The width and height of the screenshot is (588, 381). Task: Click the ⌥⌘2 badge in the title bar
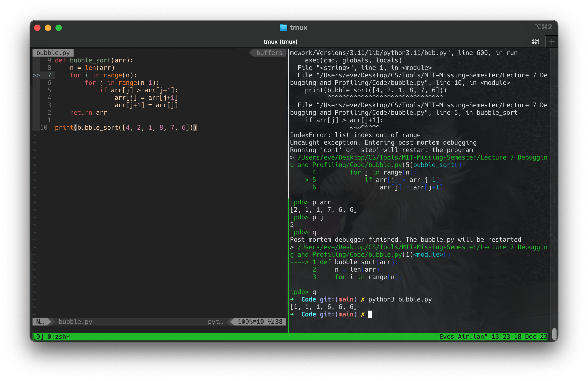click(x=544, y=27)
